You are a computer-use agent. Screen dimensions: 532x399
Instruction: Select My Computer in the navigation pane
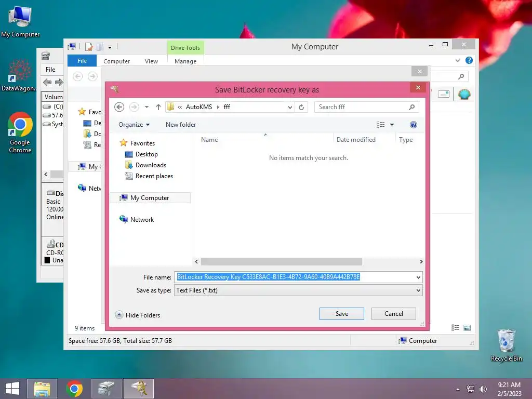150,198
